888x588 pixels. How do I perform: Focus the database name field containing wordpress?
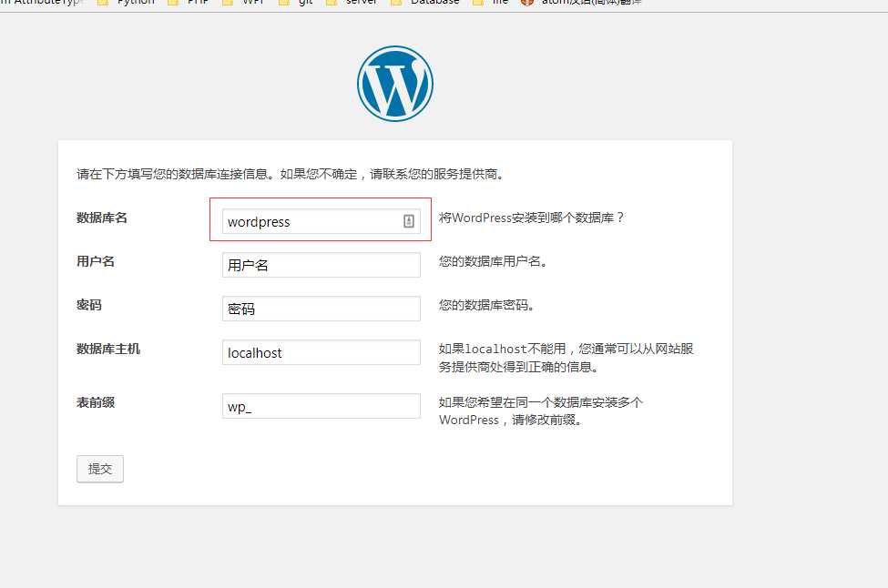tap(322, 221)
